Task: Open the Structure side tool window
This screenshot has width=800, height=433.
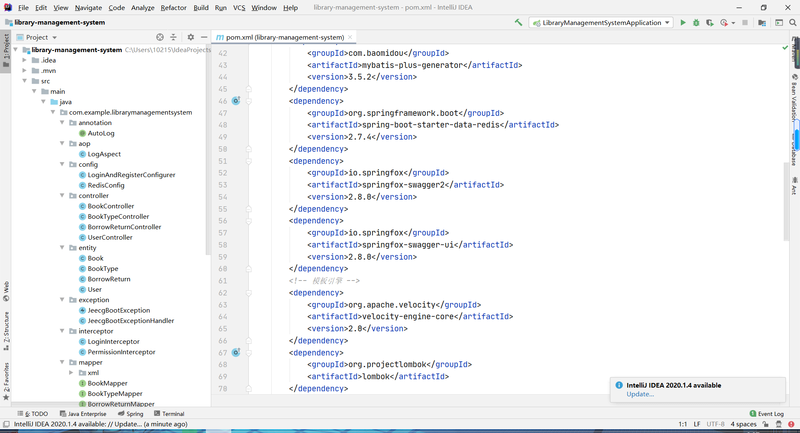Action: tap(6, 332)
